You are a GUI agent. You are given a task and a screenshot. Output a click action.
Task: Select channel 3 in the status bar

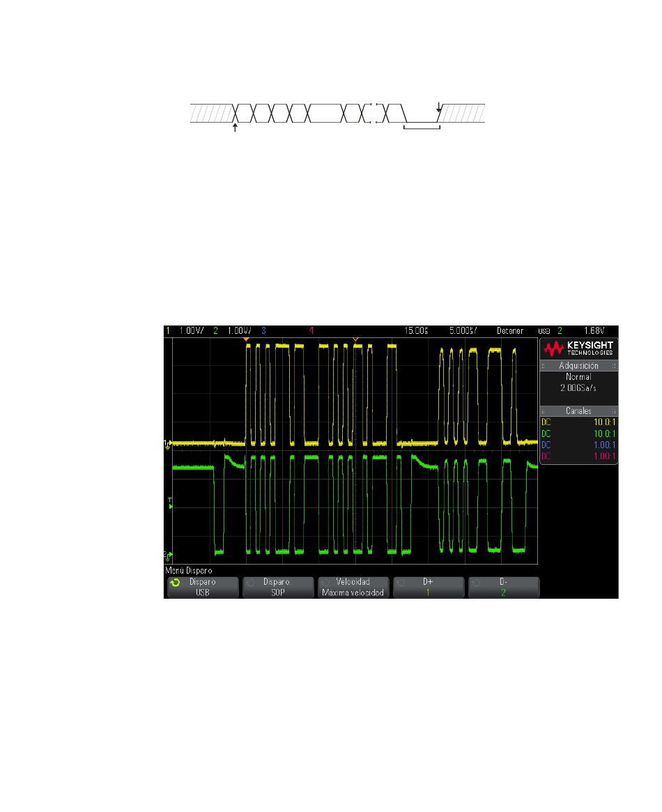[263, 330]
